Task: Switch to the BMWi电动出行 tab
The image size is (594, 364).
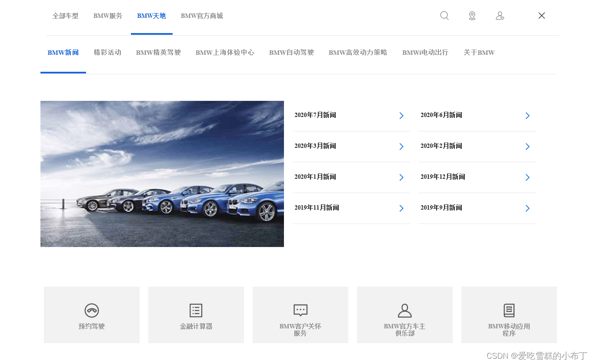Action: (425, 53)
